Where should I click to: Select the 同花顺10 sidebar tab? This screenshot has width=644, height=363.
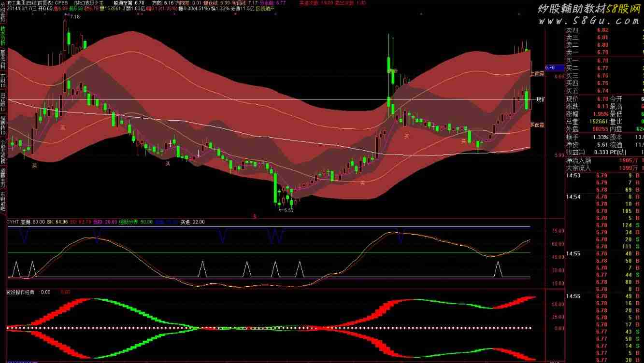pyautogui.click(x=3, y=102)
